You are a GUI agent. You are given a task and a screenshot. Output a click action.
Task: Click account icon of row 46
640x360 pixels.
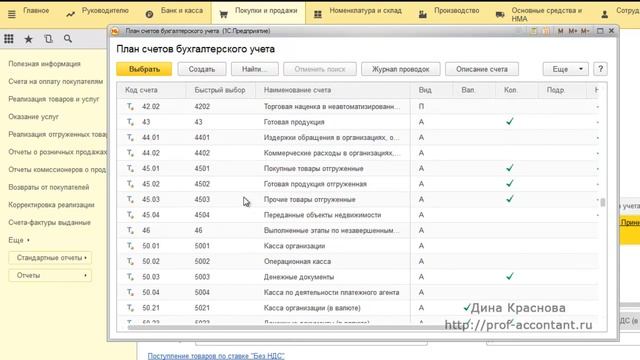point(130,231)
